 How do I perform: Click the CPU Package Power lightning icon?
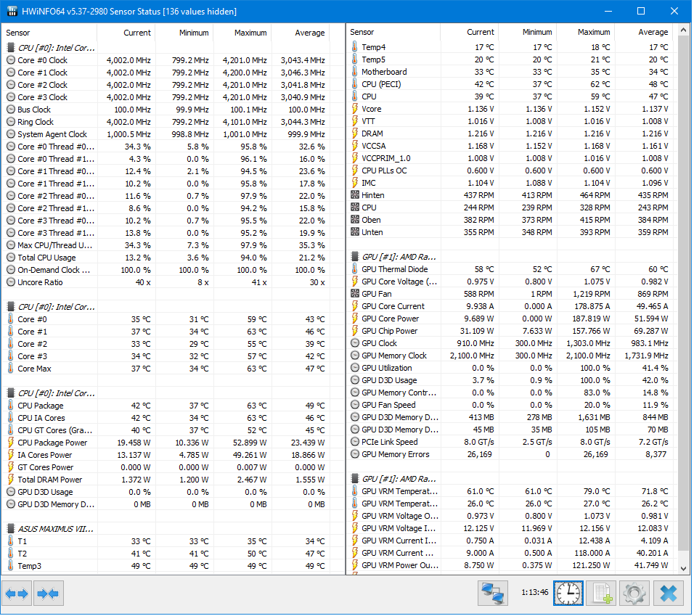coord(11,443)
